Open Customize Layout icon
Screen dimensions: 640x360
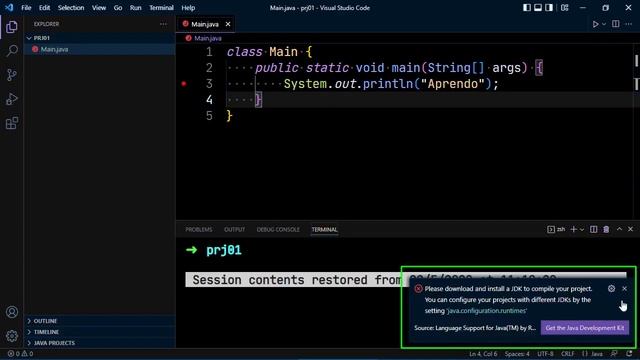point(564,7)
